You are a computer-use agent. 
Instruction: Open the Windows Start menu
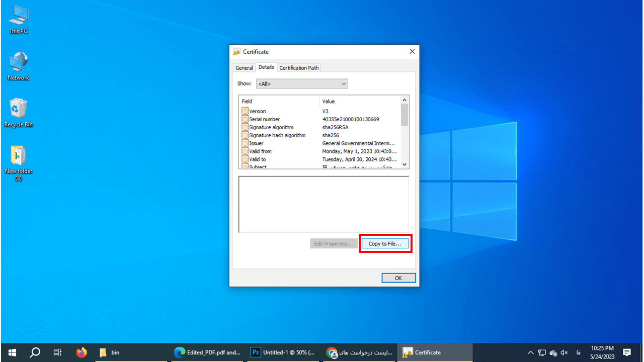point(12,352)
